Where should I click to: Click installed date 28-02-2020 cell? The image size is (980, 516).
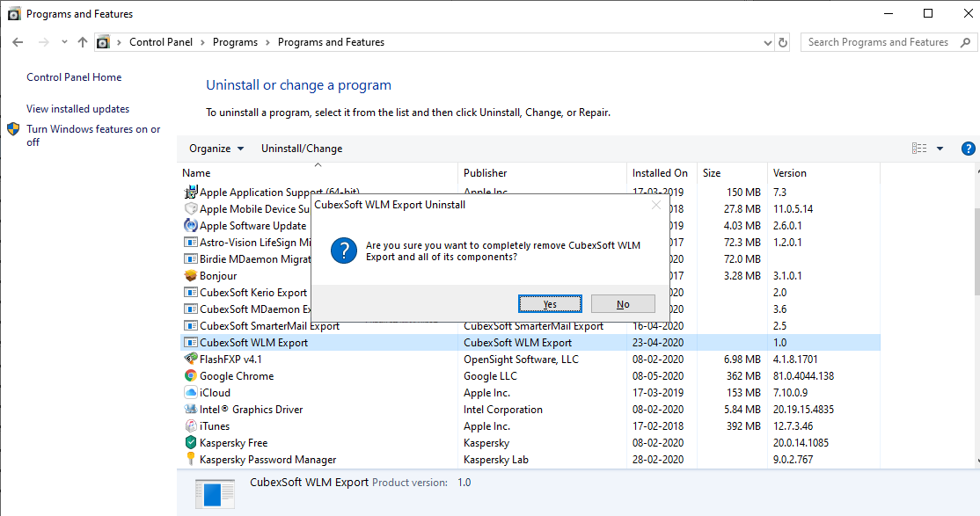(657, 459)
